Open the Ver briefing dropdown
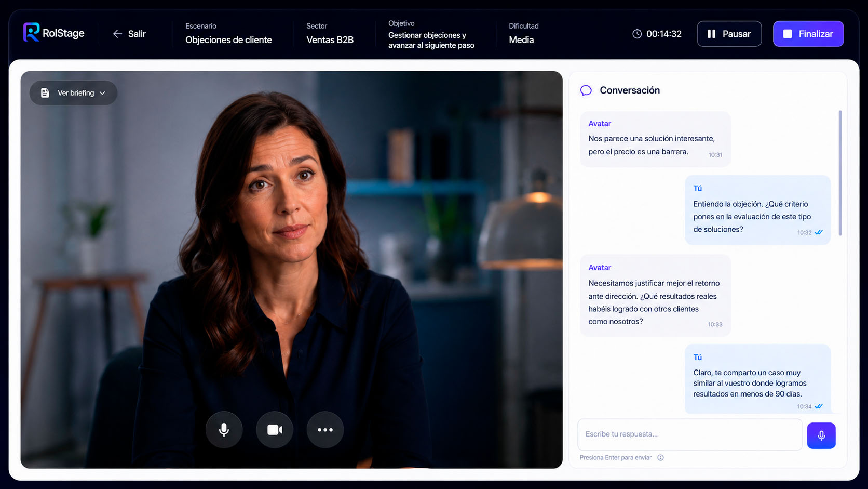Screen dimensions: 868x489 (73, 92)
